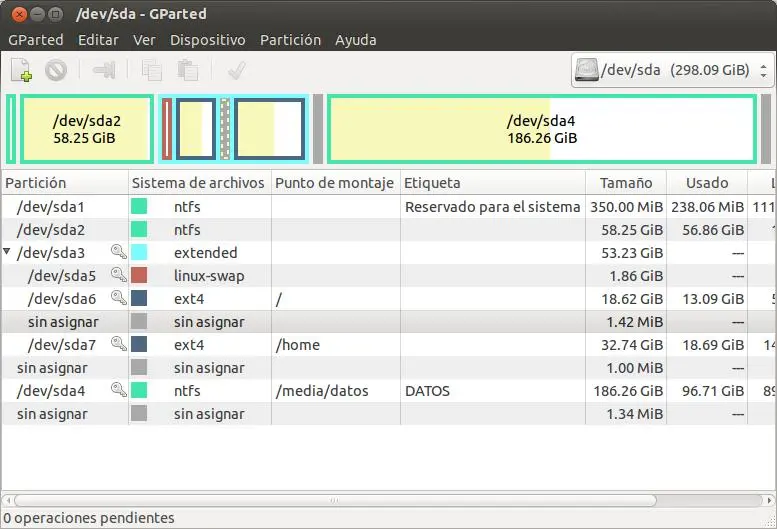Viewport: 777px width, 529px height.
Task: Select the /dev/sda7 partition row
Action: [x=388, y=345]
